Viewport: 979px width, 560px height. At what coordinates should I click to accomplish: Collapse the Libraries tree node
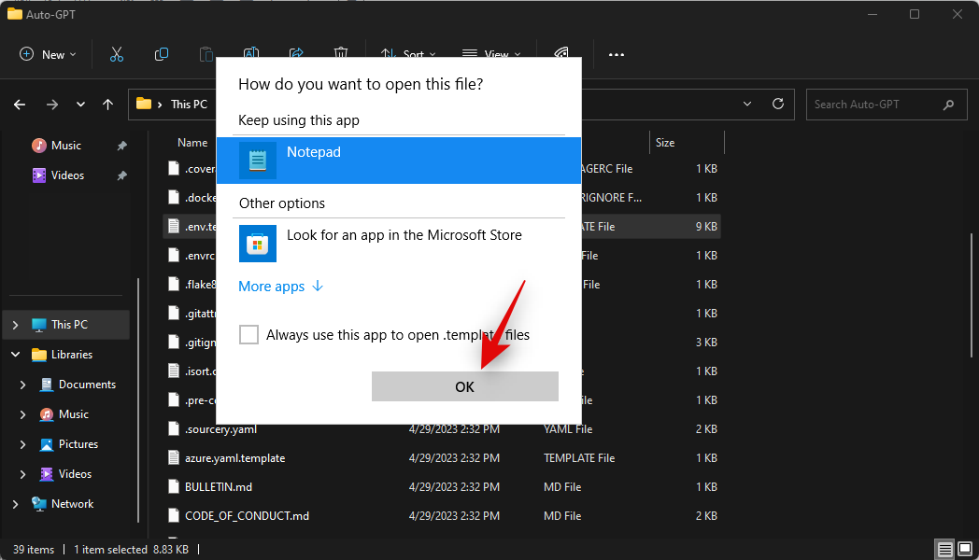[16, 355]
